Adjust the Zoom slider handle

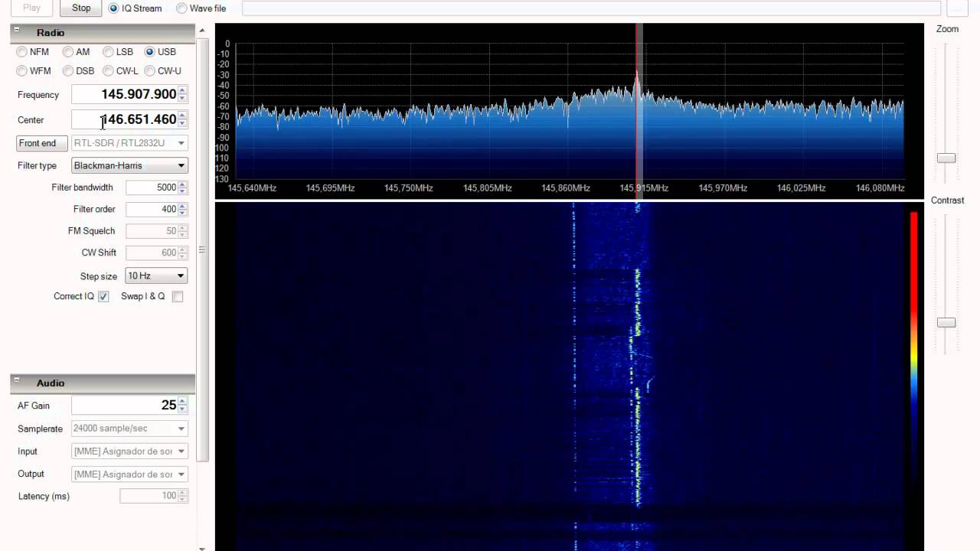tap(946, 158)
